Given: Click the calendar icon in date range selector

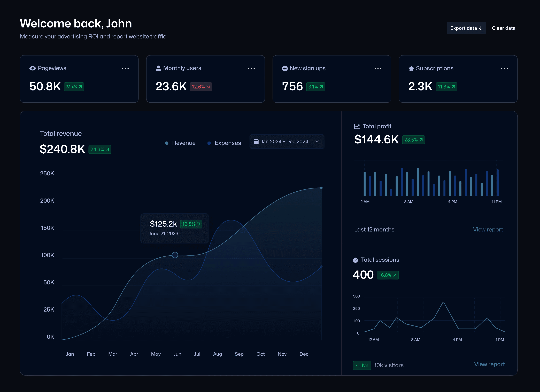Looking at the screenshot, I should (x=256, y=142).
